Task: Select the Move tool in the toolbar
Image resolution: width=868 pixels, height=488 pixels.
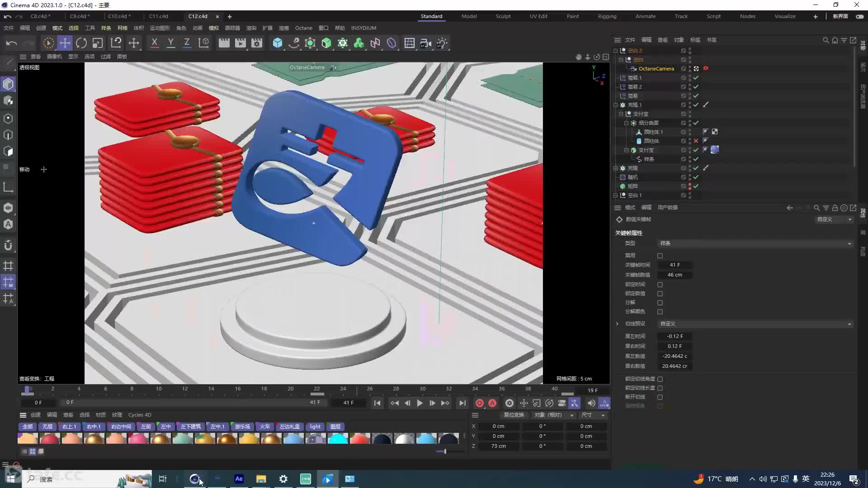Action: (x=65, y=43)
